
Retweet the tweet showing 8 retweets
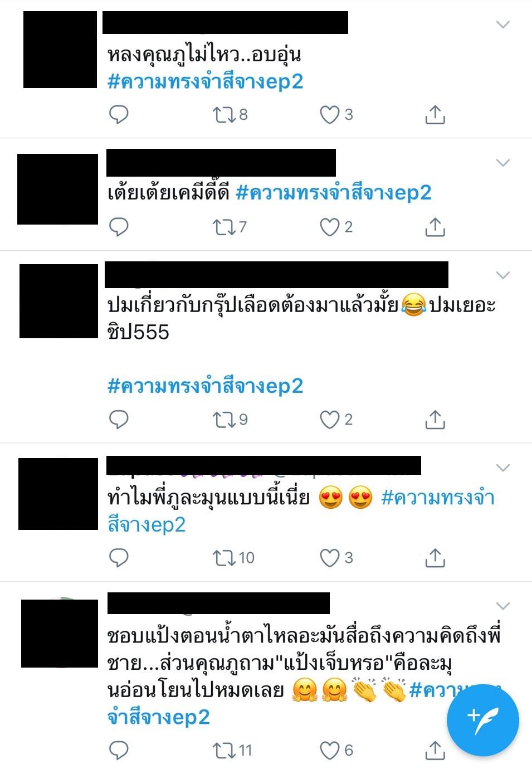point(230,115)
